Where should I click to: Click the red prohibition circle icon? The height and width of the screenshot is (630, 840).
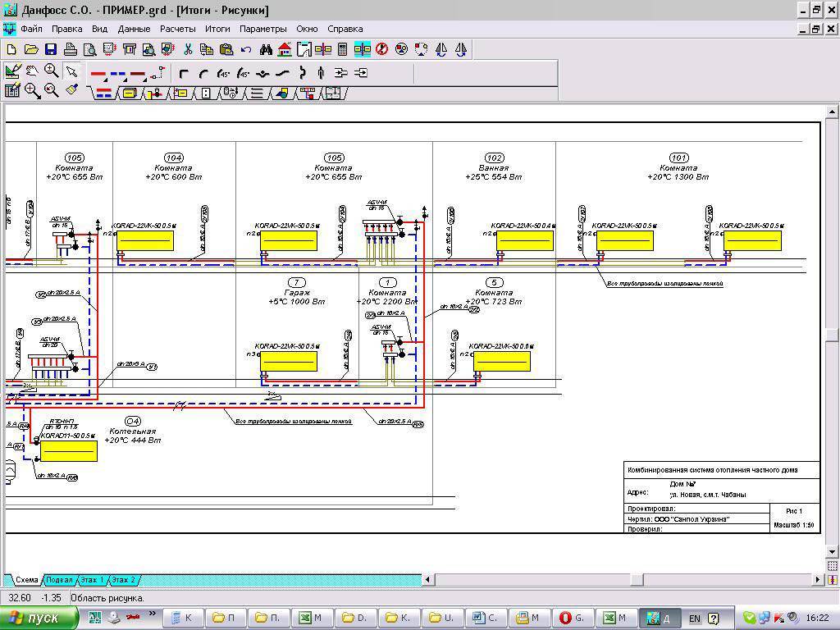(382, 50)
